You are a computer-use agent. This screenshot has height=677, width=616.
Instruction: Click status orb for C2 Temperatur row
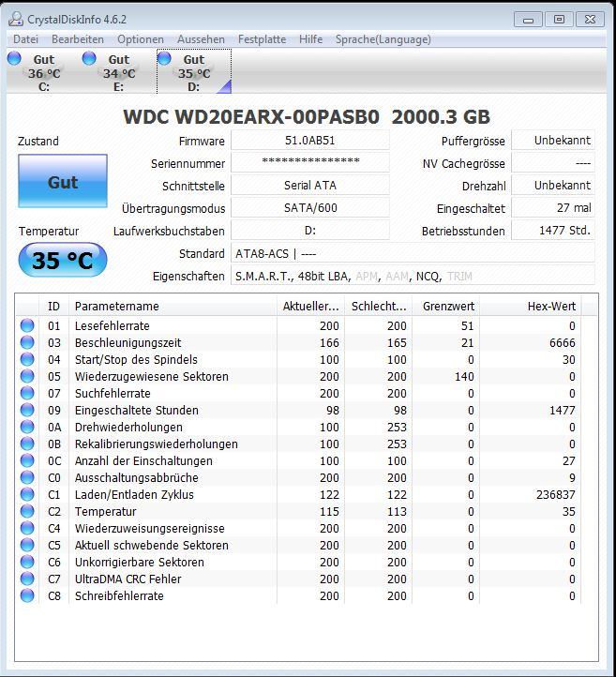tap(27, 511)
